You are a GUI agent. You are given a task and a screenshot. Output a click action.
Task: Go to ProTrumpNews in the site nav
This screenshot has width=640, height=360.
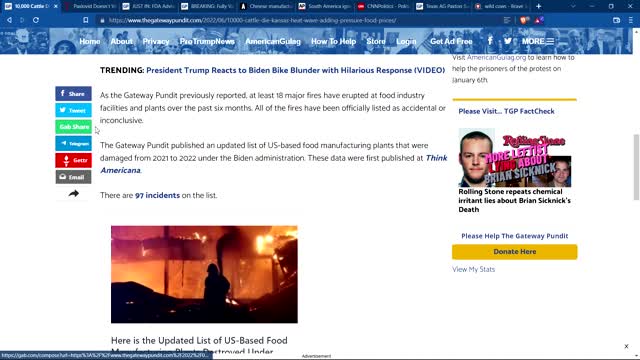[x=207, y=41]
